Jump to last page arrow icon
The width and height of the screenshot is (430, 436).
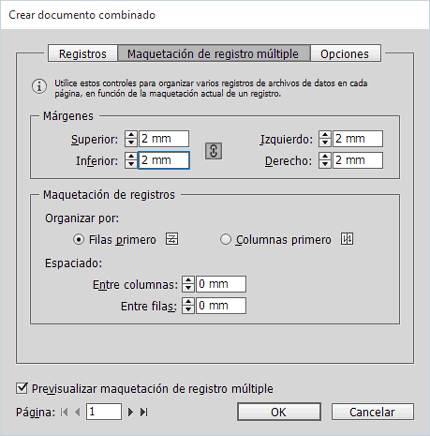pos(144,412)
